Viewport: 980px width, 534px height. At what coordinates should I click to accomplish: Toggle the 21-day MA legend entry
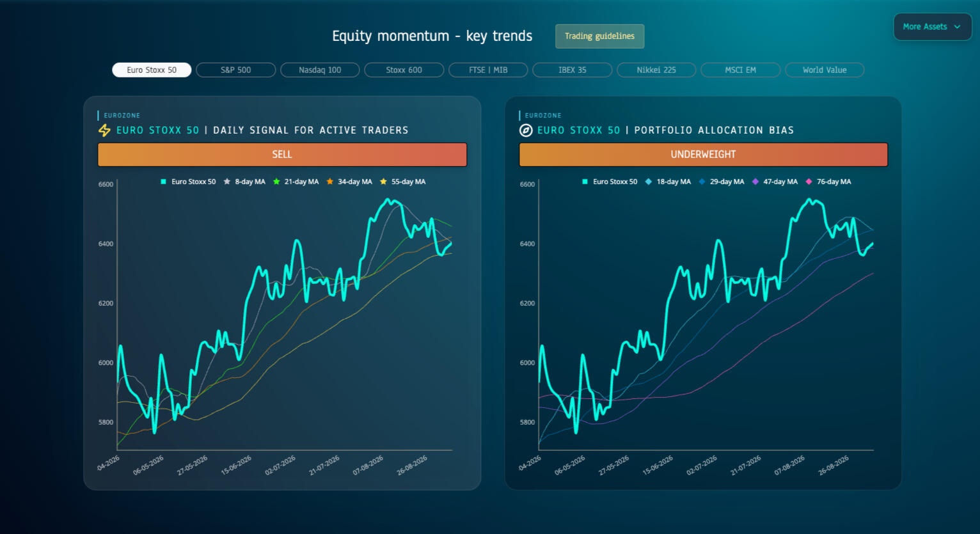tap(296, 182)
